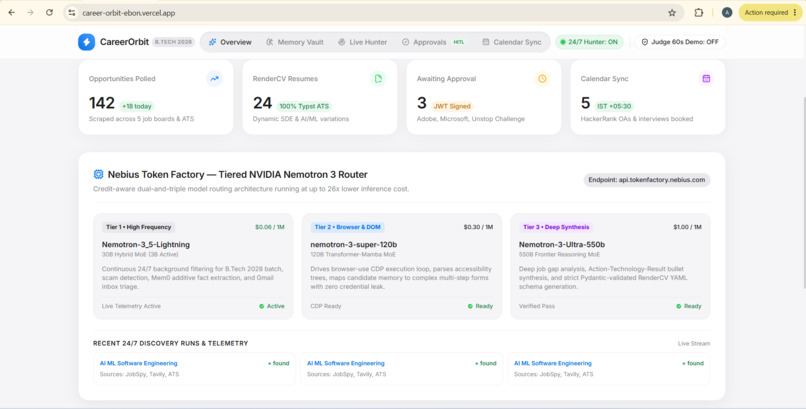The width and height of the screenshot is (806, 409).
Task: Switch to the Overview tab
Action: [x=230, y=42]
